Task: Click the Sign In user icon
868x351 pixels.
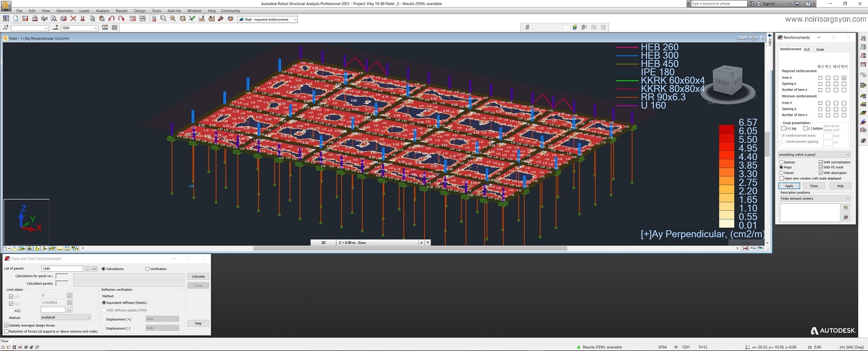Action: [759, 4]
